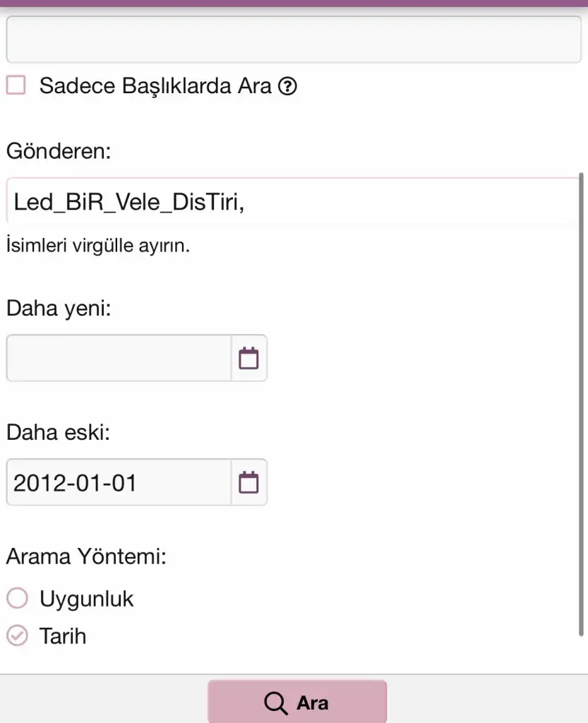The height and width of the screenshot is (723, 588).
Task: Click magnifier icon on Ara button
Action: coord(275,703)
